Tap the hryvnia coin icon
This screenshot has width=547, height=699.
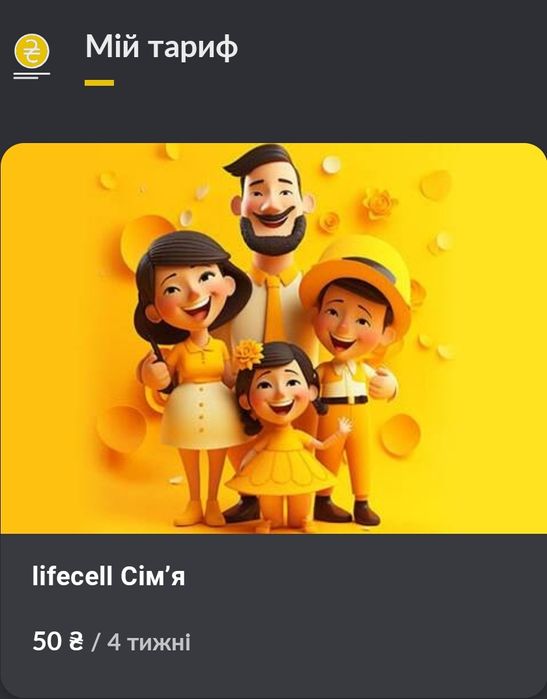tap(32, 52)
